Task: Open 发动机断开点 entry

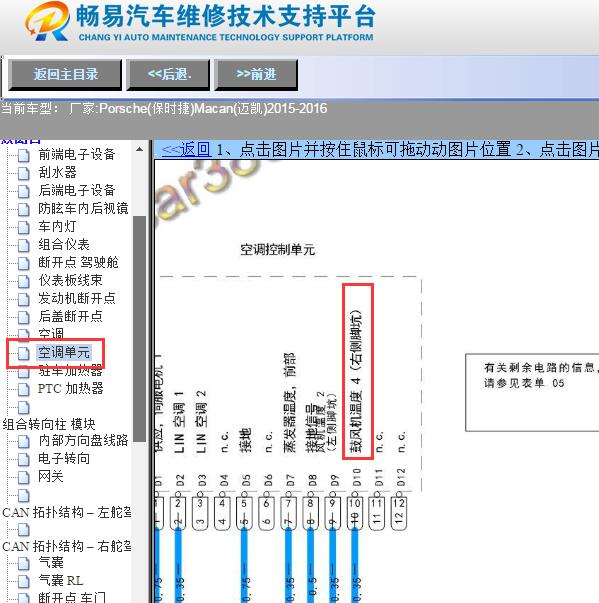Action: click(x=77, y=298)
